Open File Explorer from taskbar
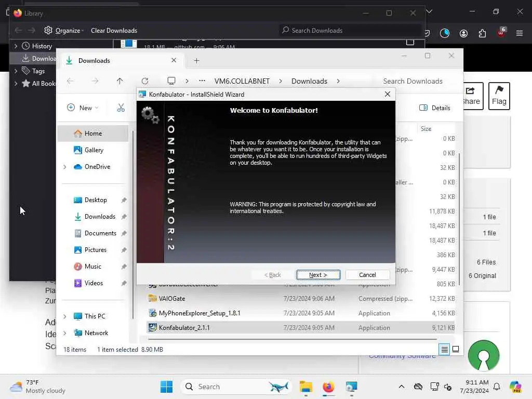532x399 pixels. [305, 387]
